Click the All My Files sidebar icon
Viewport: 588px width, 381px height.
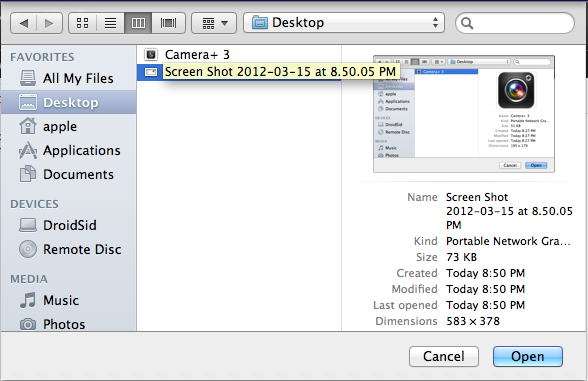[28, 78]
